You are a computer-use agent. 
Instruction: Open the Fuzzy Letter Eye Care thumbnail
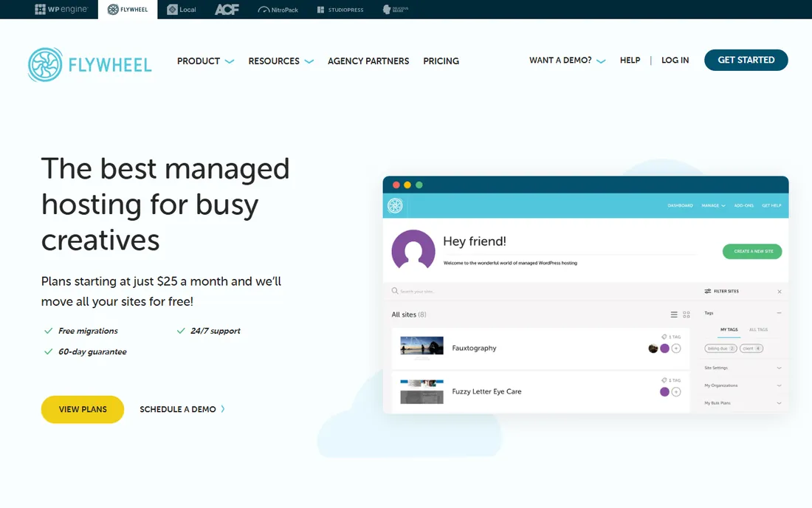coord(422,391)
